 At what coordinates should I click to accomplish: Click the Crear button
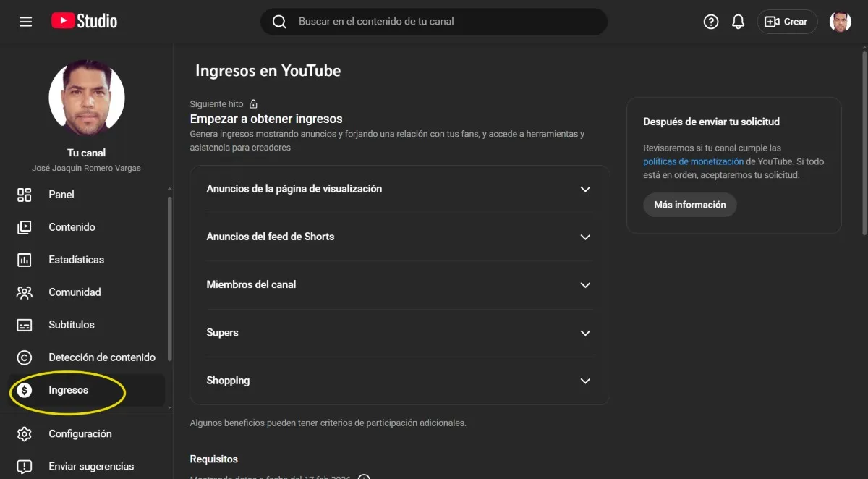coord(787,22)
